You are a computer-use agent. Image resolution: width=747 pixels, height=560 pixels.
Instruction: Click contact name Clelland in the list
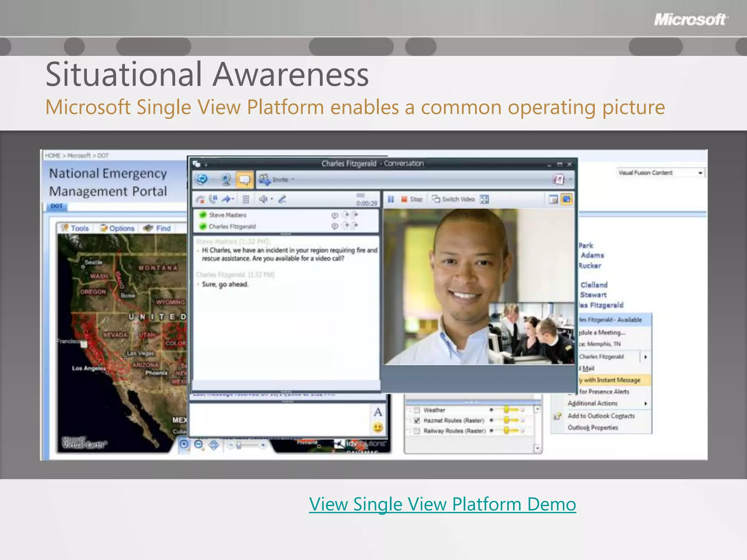(594, 285)
